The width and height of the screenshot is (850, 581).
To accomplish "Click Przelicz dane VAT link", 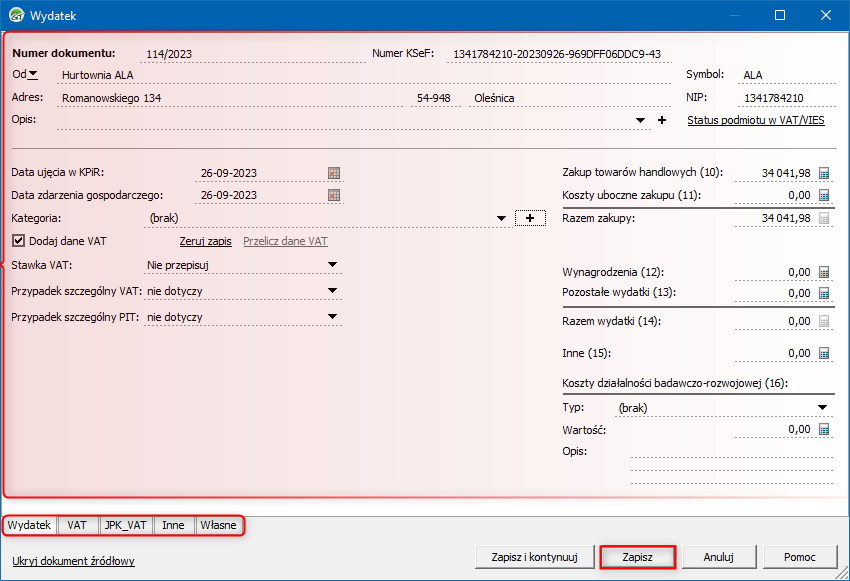I will (x=285, y=241).
